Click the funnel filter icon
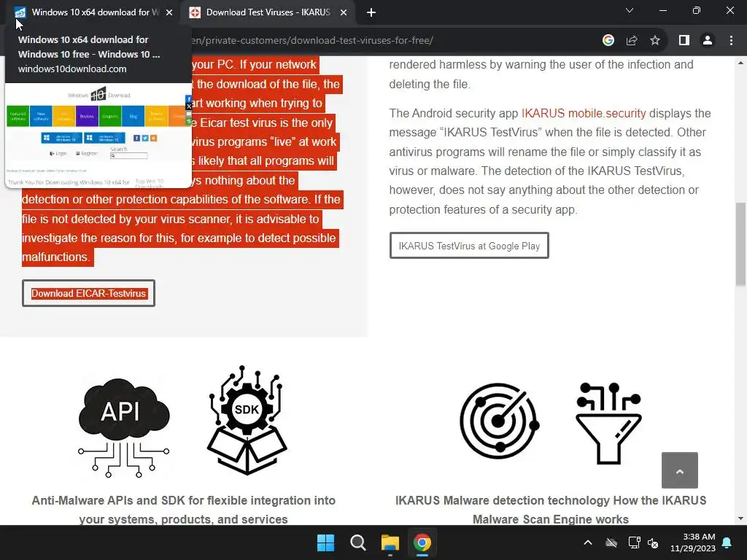Image resolution: width=747 pixels, height=560 pixels. [609, 423]
